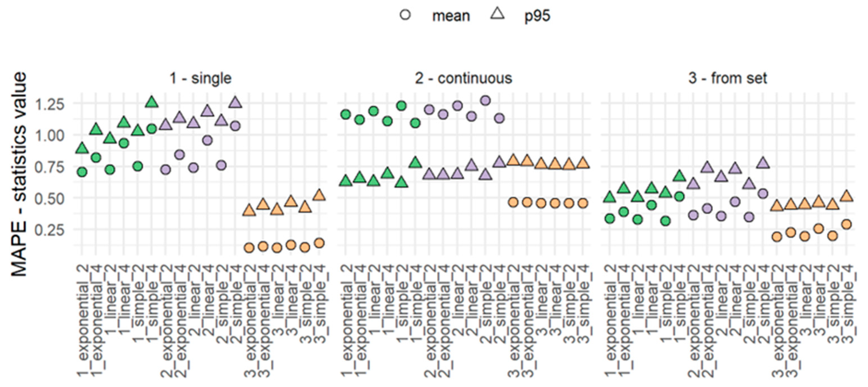Pick rightmost orange circle in "1 - single" panel

point(319,243)
